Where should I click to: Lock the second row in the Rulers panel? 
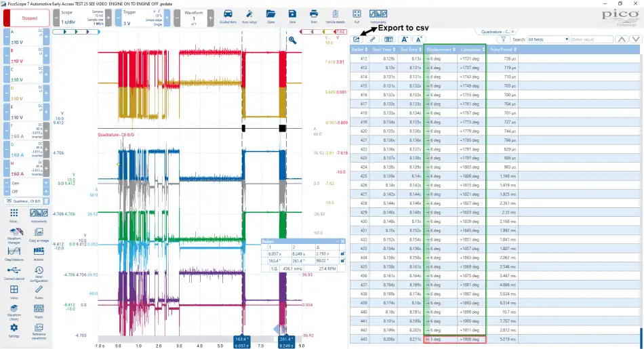pyautogui.click(x=342, y=261)
